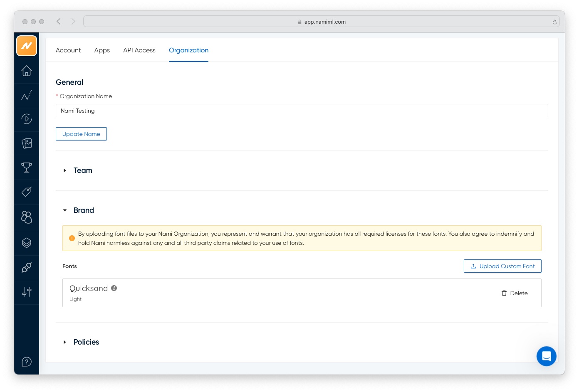Open the line chart Insights icon
This screenshot has width=579, height=392.
pos(27,95)
